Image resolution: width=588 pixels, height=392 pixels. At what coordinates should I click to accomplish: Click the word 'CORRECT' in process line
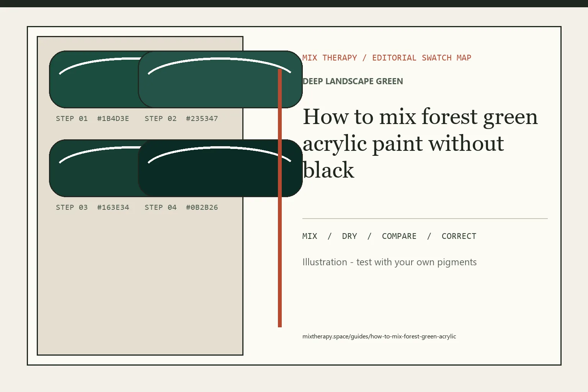click(459, 236)
